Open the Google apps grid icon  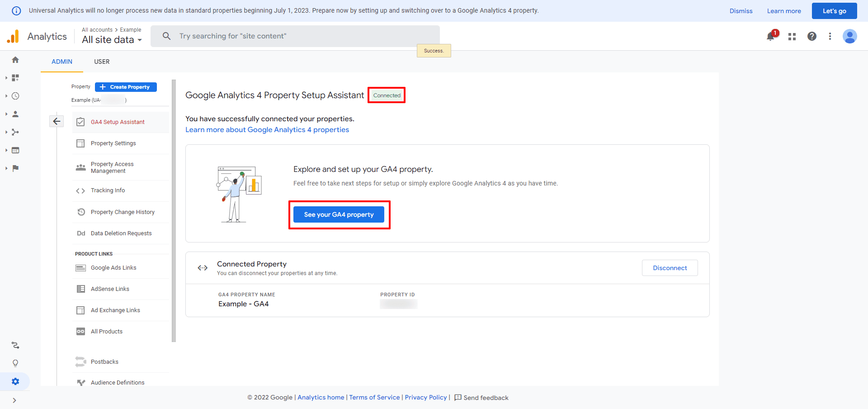pyautogui.click(x=792, y=36)
